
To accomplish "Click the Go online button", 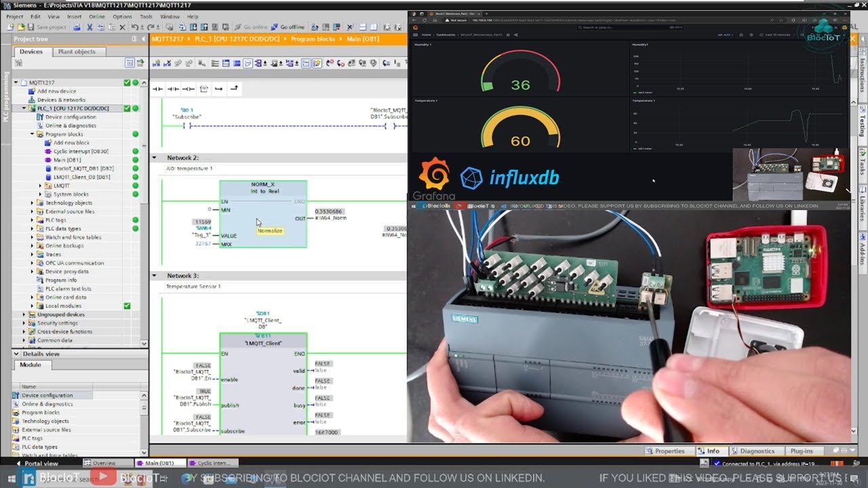I will click(x=250, y=27).
